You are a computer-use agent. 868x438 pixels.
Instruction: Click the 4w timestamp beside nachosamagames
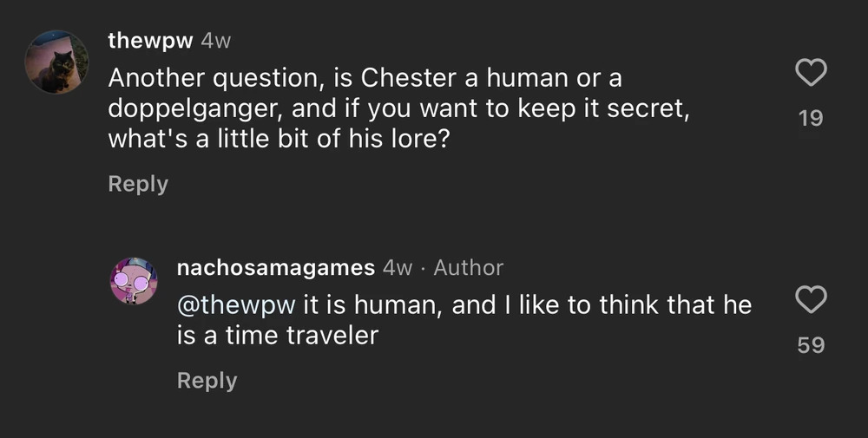397,268
